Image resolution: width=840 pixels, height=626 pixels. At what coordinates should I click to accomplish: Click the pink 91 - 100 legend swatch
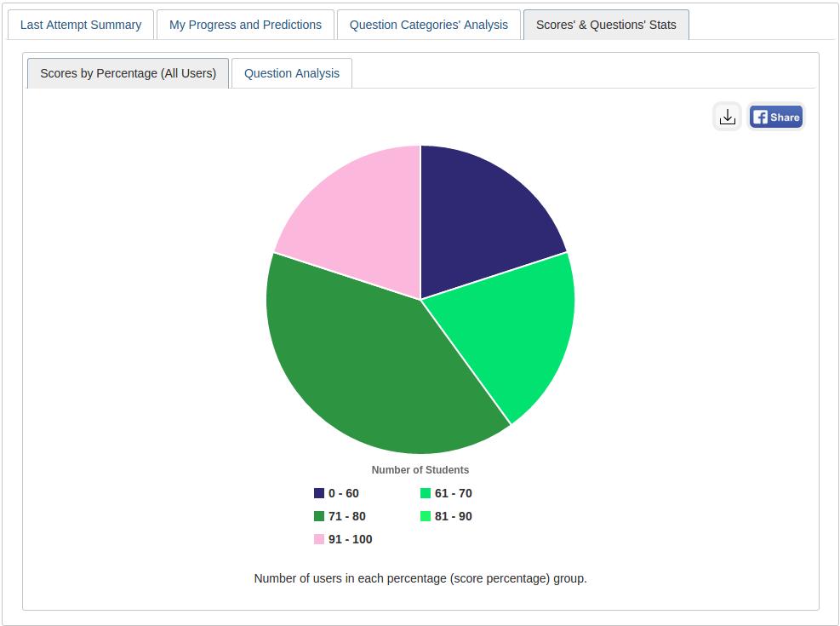coord(319,539)
